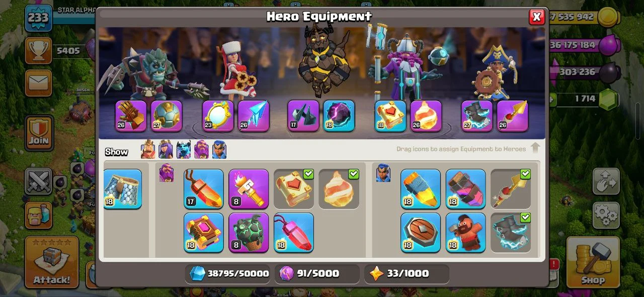Select the Eternal Tome equipment icon
The image size is (644, 297).
coord(204,233)
